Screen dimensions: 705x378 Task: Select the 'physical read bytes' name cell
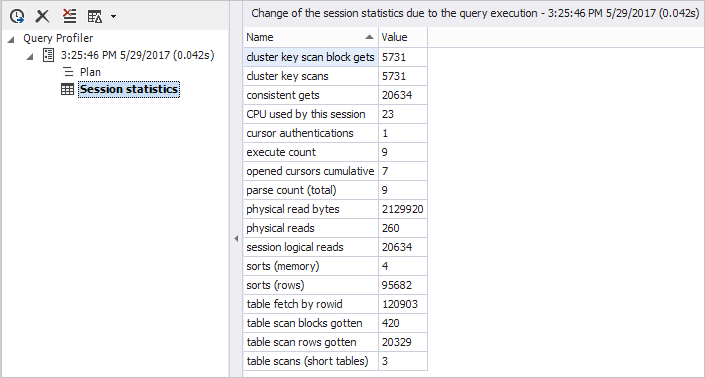pyautogui.click(x=311, y=209)
